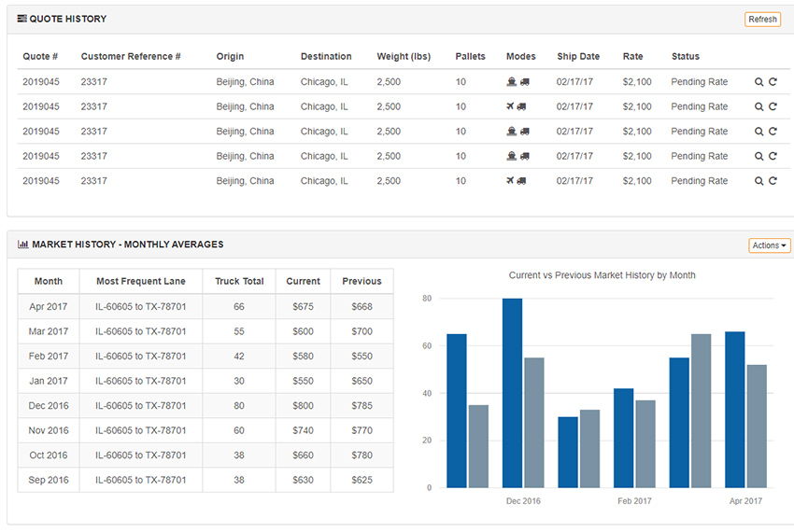Screen dimensions: 794x532
Task: Click the Most Frequent Lane column header
Action: (141, 281)
